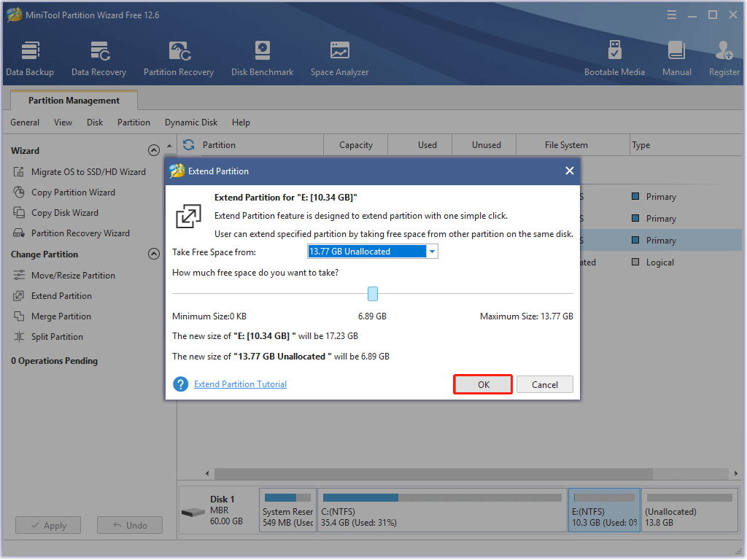This screenshot has width=747, height=560.
Task: Confirm with the OK button
Action: point(483,384)
